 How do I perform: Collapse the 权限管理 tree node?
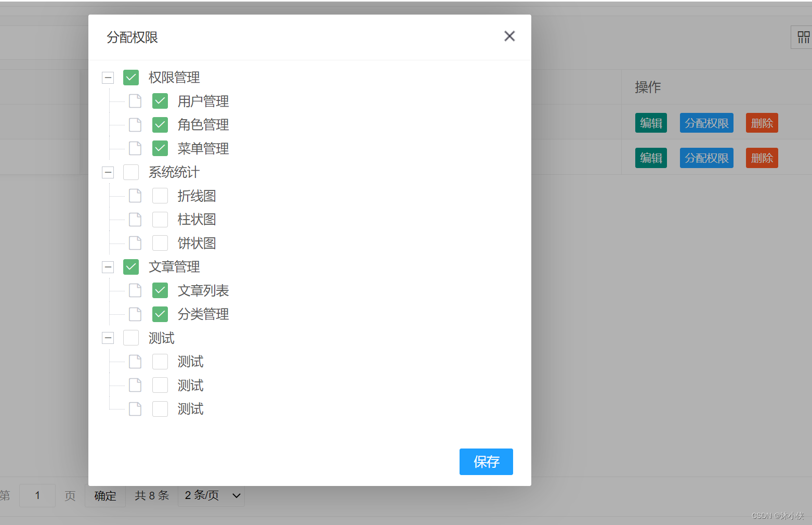pos(108,78)
